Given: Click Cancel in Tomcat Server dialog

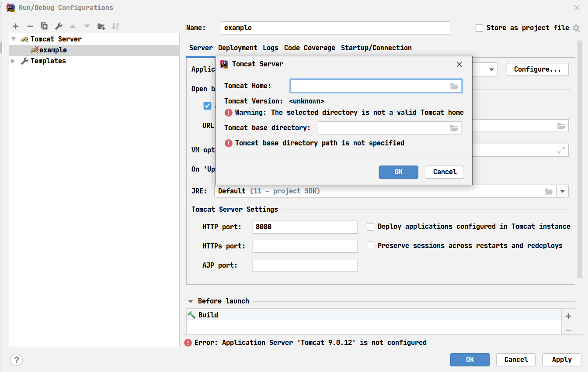Looking at the screenshot, I should coord(444,172).
